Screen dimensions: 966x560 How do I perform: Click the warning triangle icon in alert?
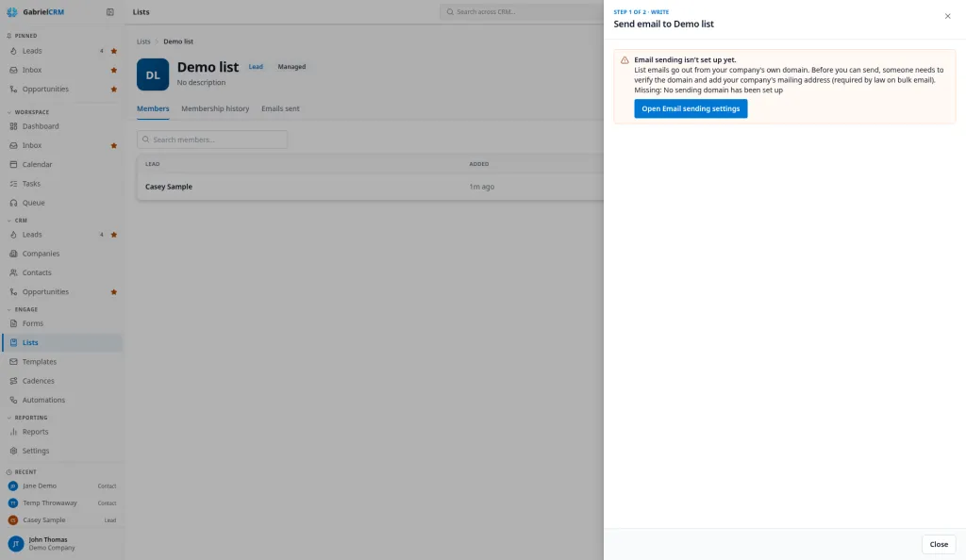[x=625, y=60]
